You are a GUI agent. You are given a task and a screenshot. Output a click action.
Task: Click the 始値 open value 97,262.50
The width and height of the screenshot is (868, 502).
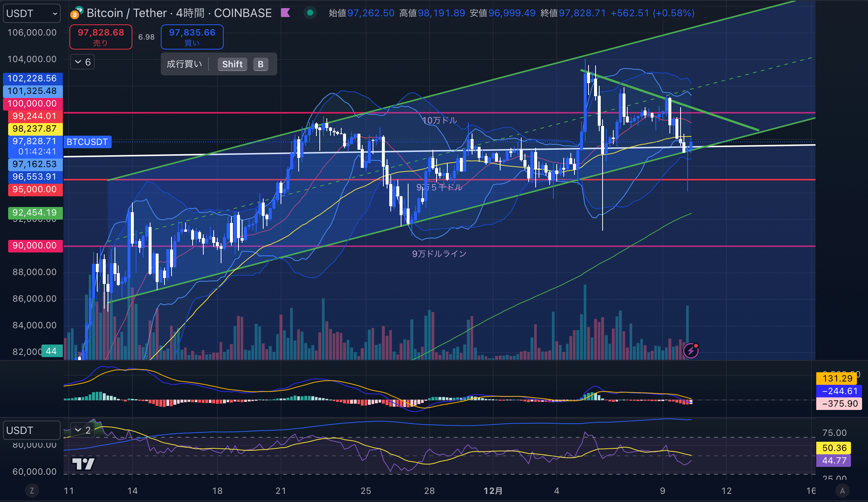pyautogui.click(x=371, y=13)
